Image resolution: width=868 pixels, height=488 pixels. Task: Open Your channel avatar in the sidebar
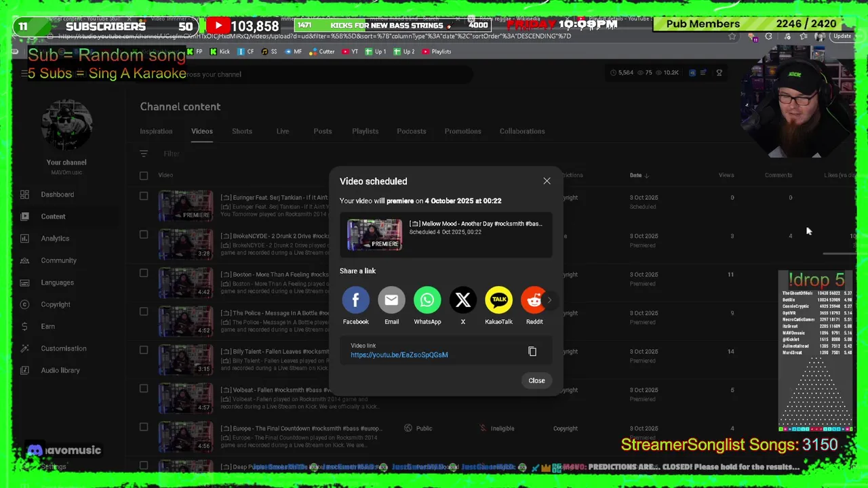66,126
